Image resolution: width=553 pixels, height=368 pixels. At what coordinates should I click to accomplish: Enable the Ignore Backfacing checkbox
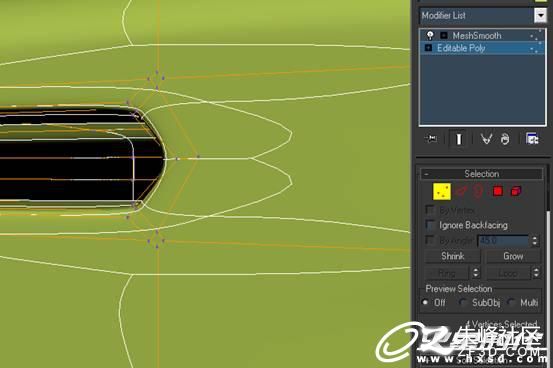(430, 225)
